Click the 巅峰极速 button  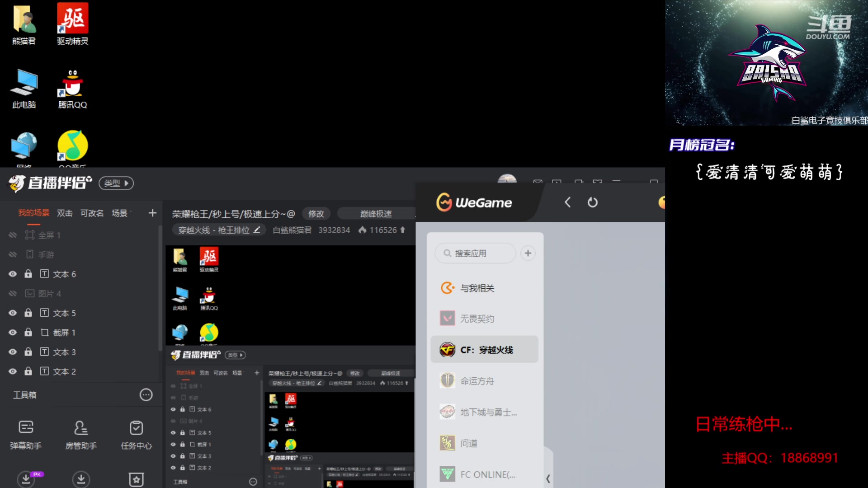coord(376,214)
